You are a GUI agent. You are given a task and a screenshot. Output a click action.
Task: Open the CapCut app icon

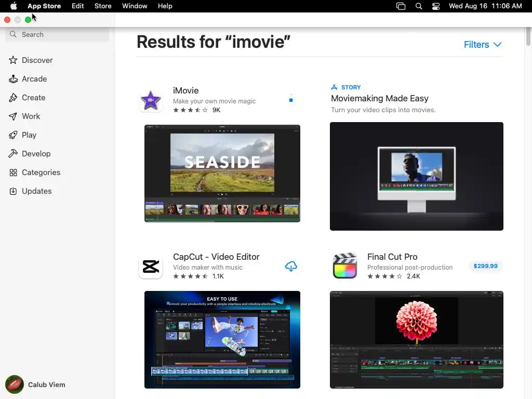point(151,267)
